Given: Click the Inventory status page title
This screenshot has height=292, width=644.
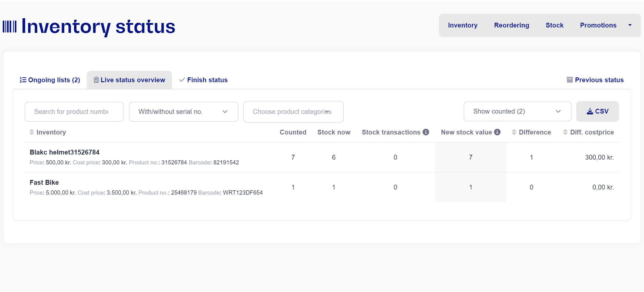Looking at the screenshot, I should pos(98,27).
